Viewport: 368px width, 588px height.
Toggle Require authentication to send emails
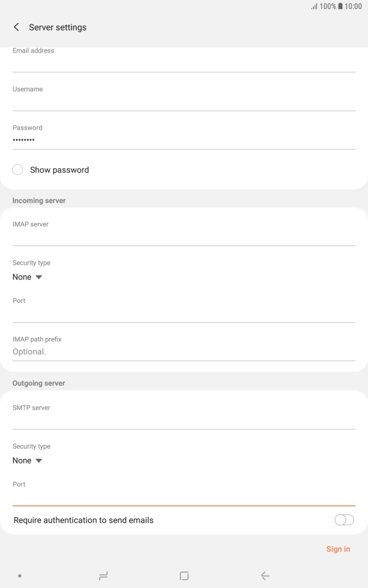click(x=344, y=520)
